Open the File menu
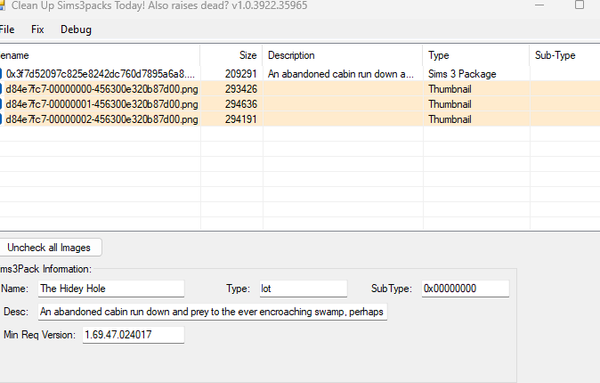 [x=7, y=29]
